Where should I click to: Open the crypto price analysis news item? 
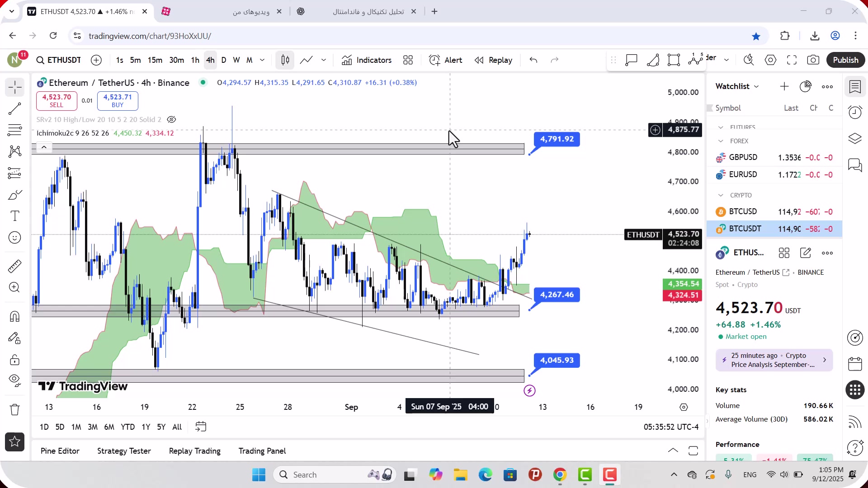tap(774, 360)
